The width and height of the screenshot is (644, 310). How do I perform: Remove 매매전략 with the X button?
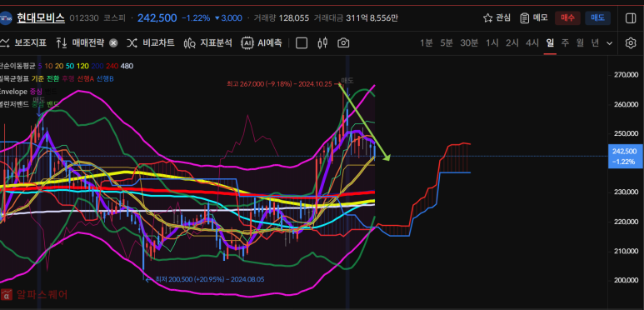tap(114, 43)
